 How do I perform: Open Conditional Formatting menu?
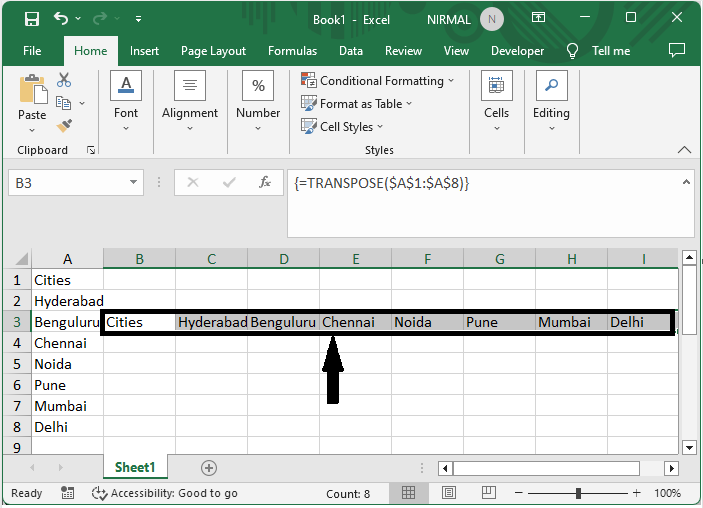tap(378, 81)
